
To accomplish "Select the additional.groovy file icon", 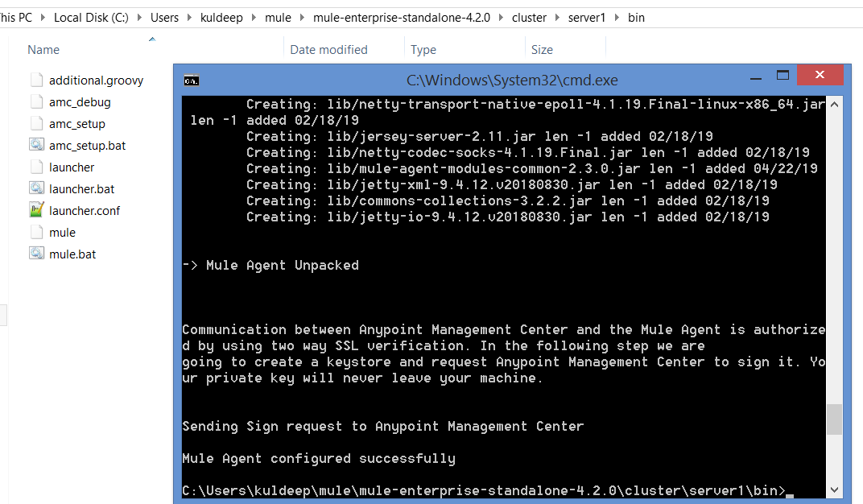I will (36, 81).
